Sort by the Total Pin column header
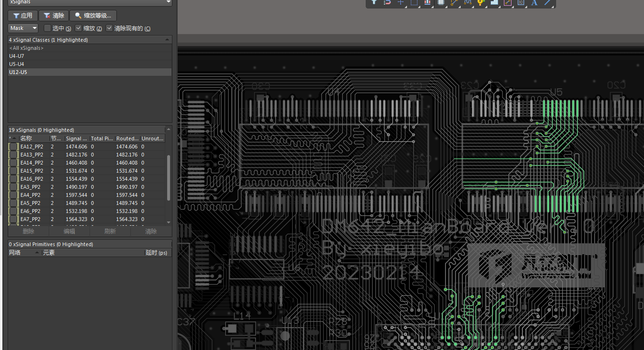The height and width of the screenshot is (350, 644). coord(102,138)
